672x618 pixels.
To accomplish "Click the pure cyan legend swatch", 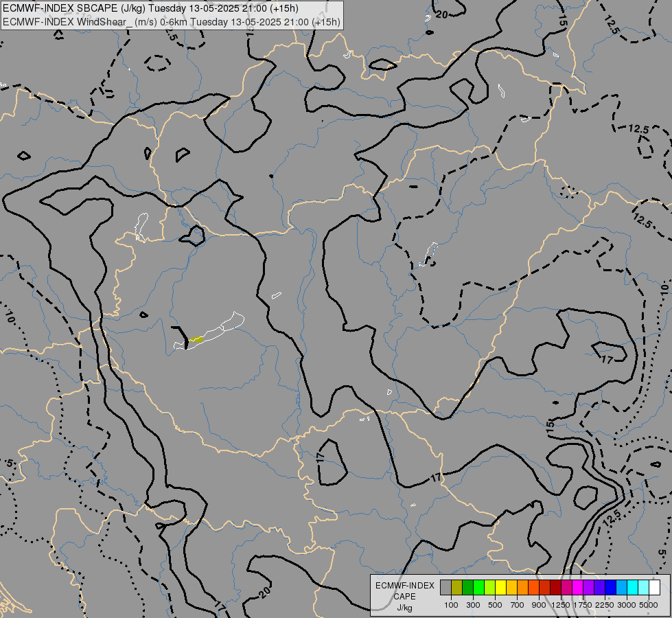I will [x=632, y=588].
